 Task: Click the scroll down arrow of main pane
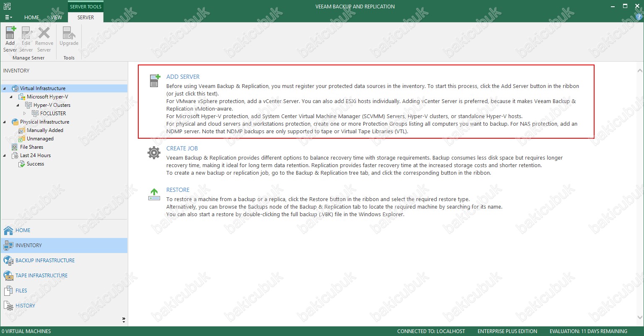pyautogui.click(x=640, y=318)
